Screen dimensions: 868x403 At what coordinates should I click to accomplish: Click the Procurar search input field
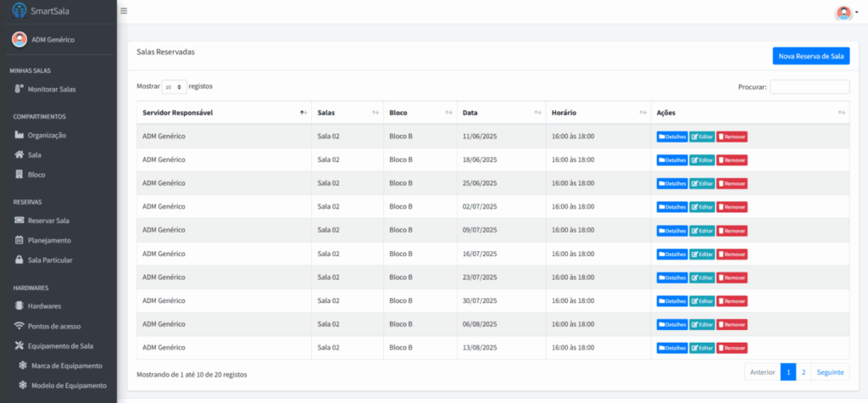coord(809,87)
